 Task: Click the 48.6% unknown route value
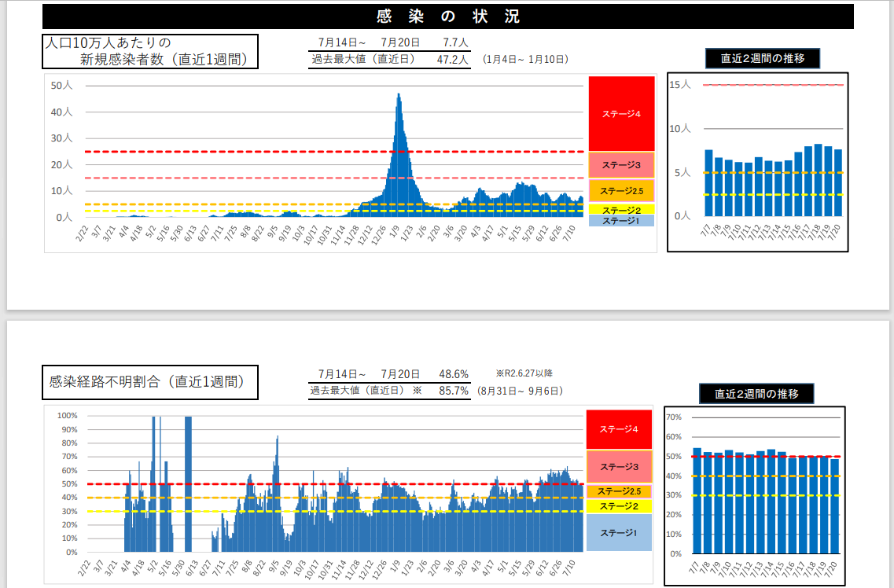tap(454, 374)
